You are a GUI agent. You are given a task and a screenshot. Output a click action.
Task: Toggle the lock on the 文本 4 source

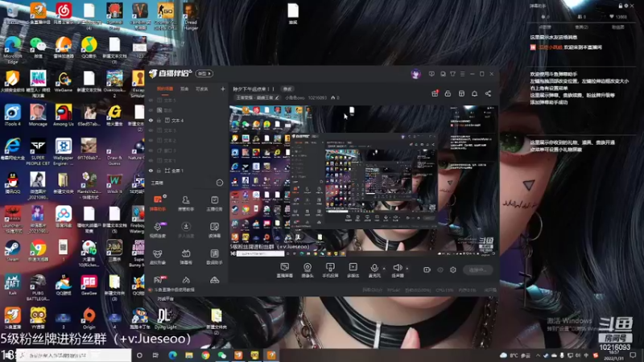[159, 121]
